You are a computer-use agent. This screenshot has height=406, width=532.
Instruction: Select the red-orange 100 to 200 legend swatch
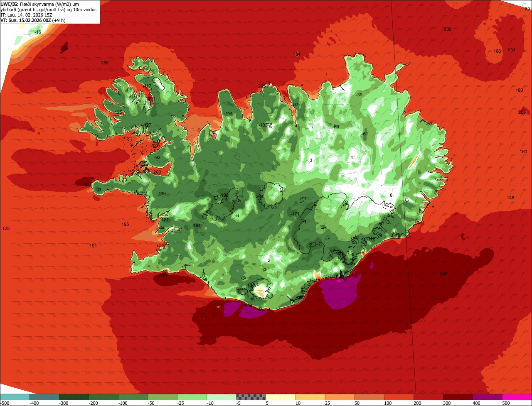(399, 396)
